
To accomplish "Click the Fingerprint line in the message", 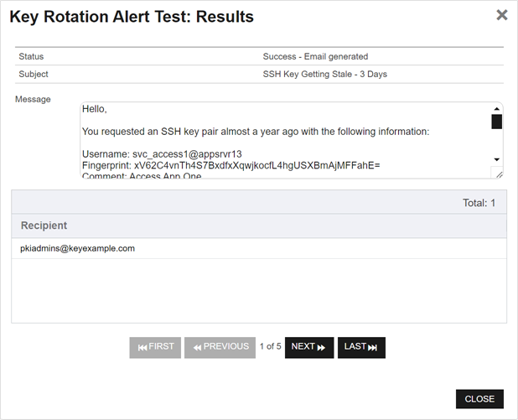I will click(x=231, y=166).
